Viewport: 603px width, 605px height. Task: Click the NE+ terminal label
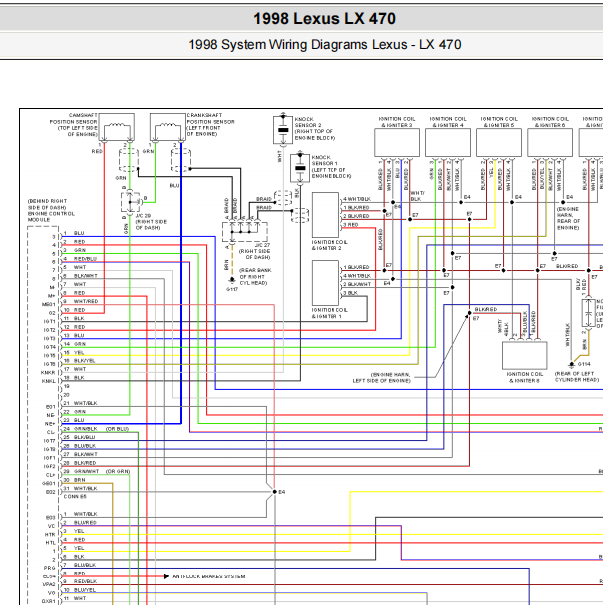(50, 424)
